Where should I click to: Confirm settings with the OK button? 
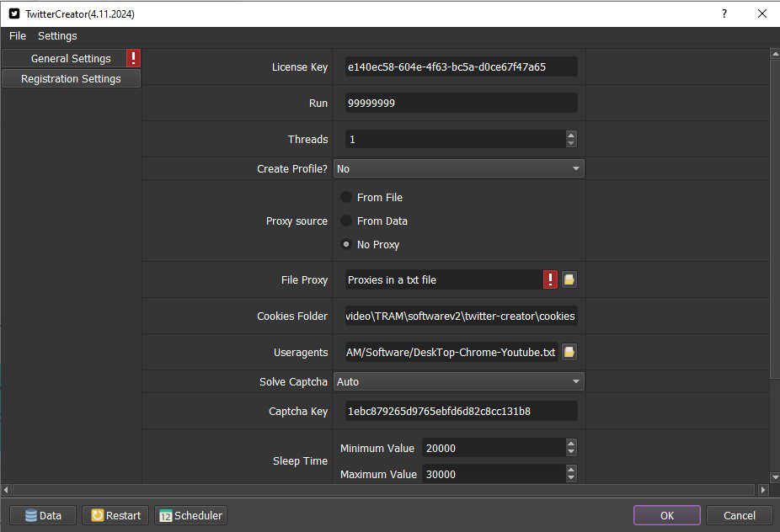point(666,515)
